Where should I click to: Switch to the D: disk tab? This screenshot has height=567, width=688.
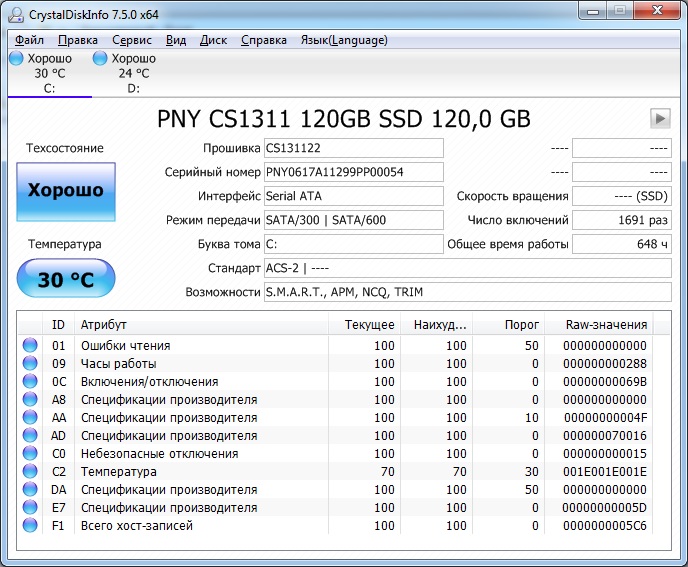(x=133, y=73)
